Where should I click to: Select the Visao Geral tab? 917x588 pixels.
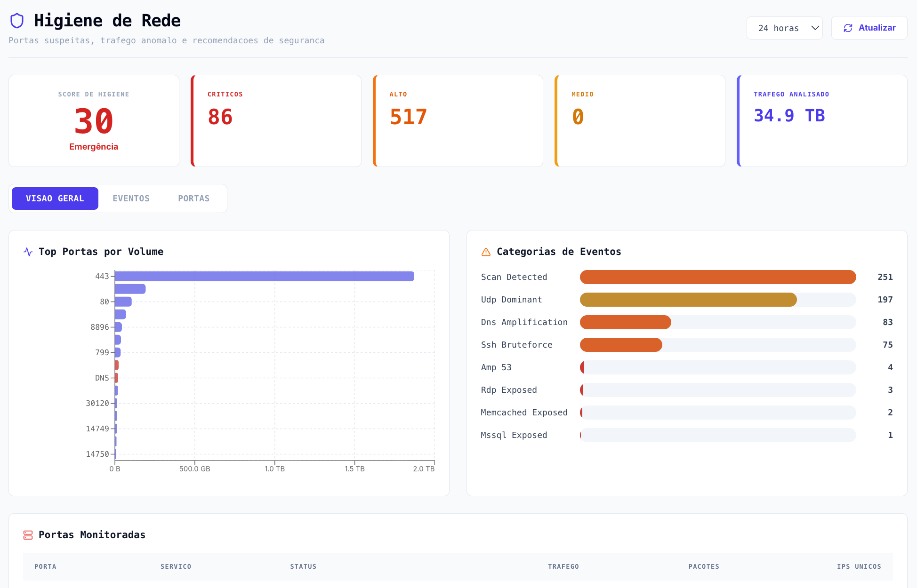click(x=55, y=198)
